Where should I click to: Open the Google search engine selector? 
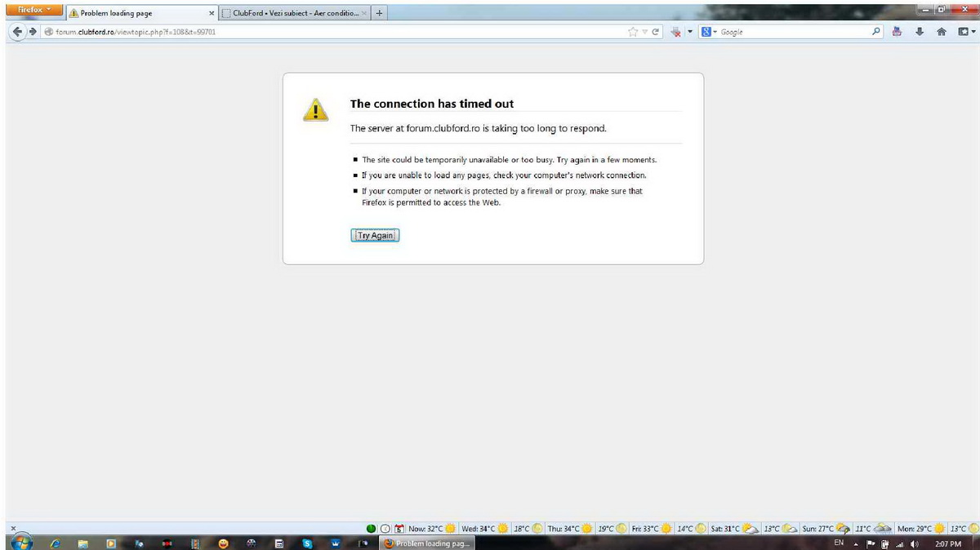(x=709, y=32)
